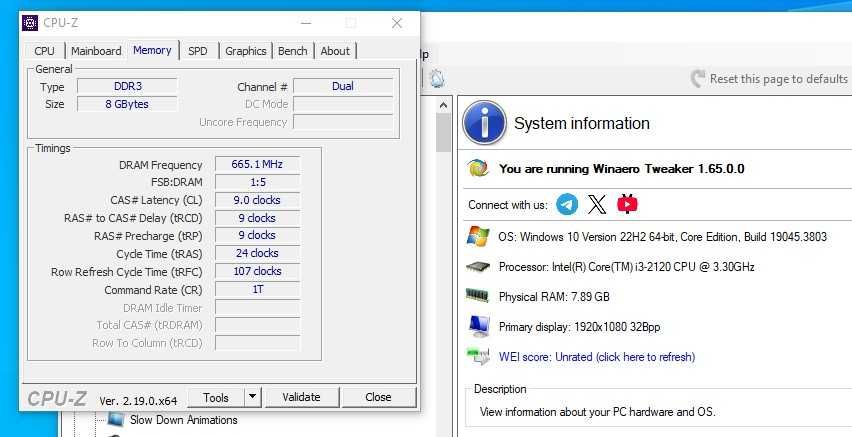The image size is (852, 437).
Task: Click the empty DRAM Idle Timer field
Action: [x=258, y=308]
